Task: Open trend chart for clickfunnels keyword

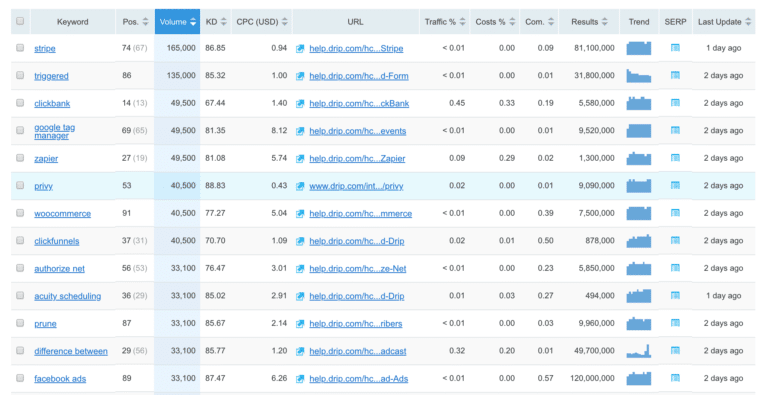Action: [x=639, y=241]
